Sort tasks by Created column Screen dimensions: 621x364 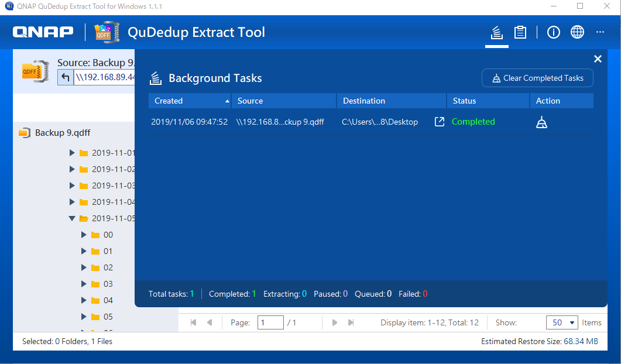tap(190, 101)
